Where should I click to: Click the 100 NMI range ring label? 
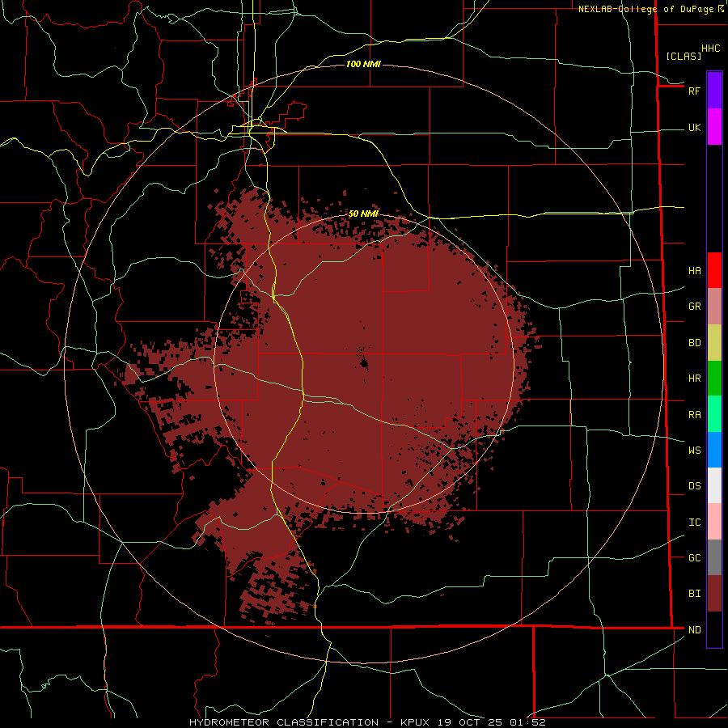tap(363, 64)
